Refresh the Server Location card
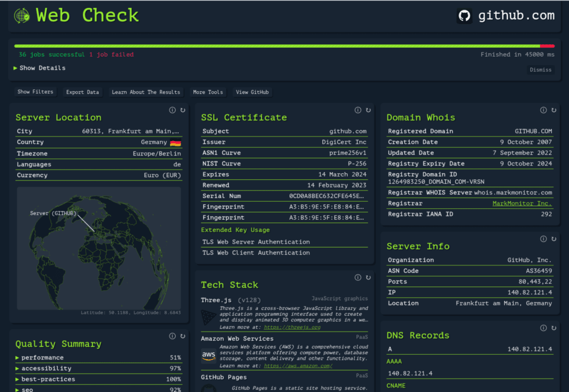Viewport: 569px width, 392px height. pyautogui.click(x=183, y=110)
